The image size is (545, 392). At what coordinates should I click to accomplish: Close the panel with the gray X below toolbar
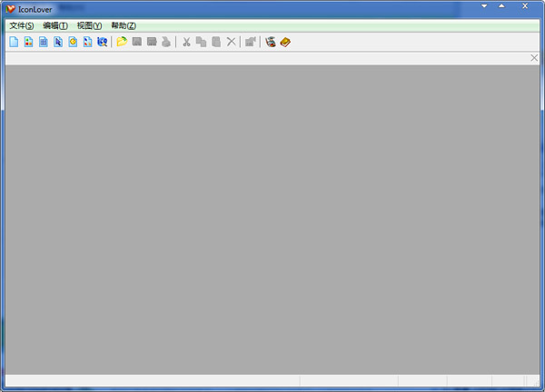click(534, 58)
